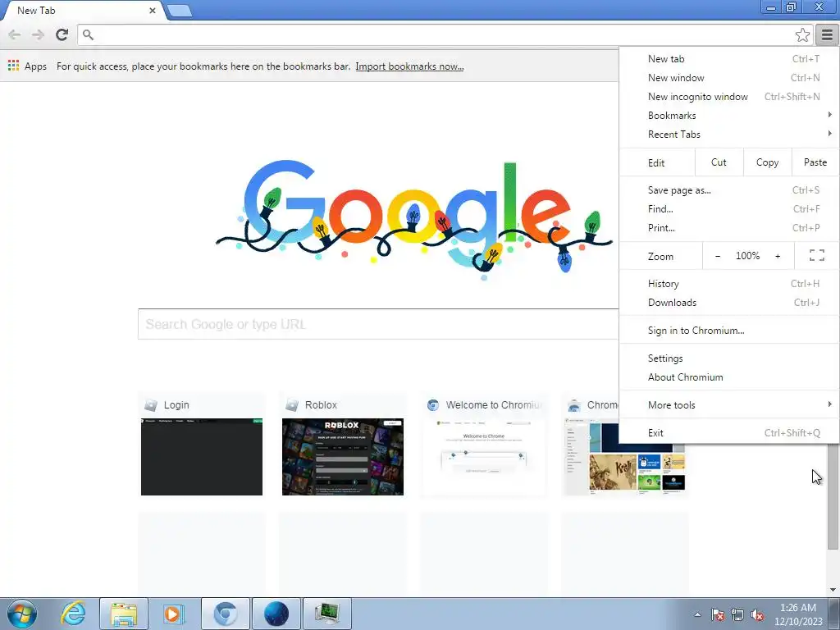
Task: Open About Chromium
Action: tap(728, 377)
